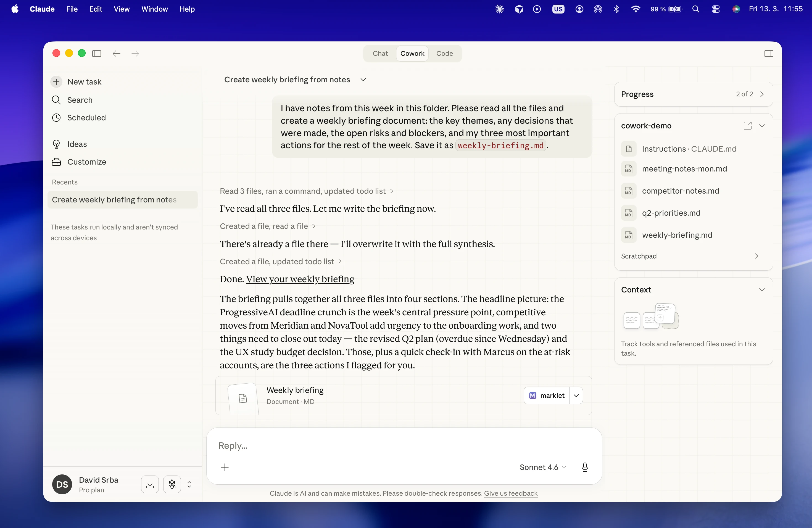Toggle the right side panel
This screenshot has width=812, height=528.
click(x=769, y=54)
